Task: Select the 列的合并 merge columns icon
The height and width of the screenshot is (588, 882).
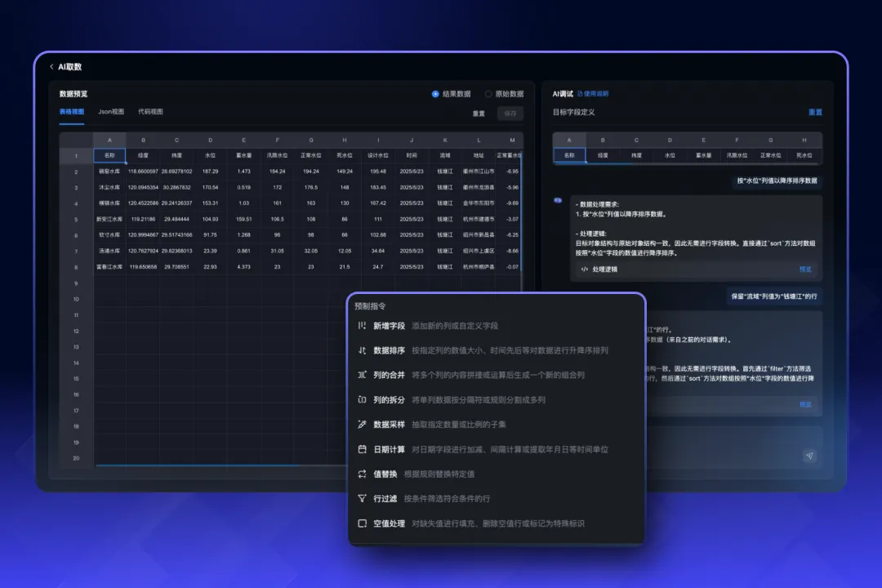Action: (363, 375)
